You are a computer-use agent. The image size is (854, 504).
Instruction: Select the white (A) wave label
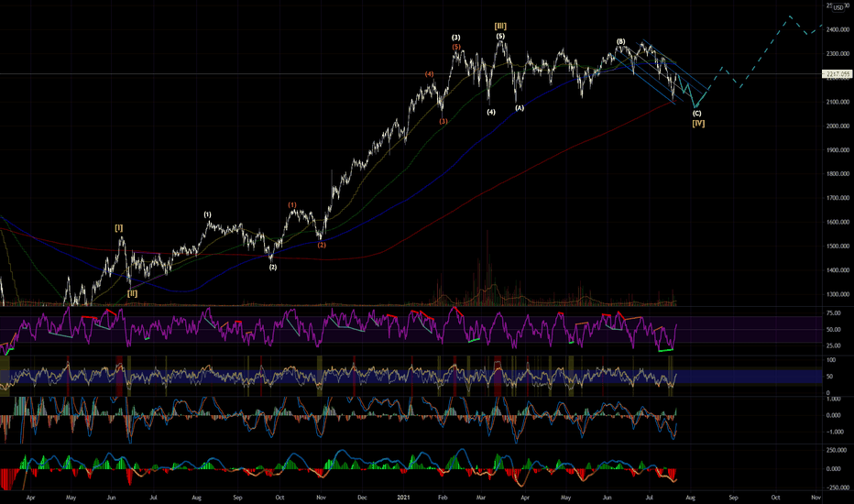point(520,108)
